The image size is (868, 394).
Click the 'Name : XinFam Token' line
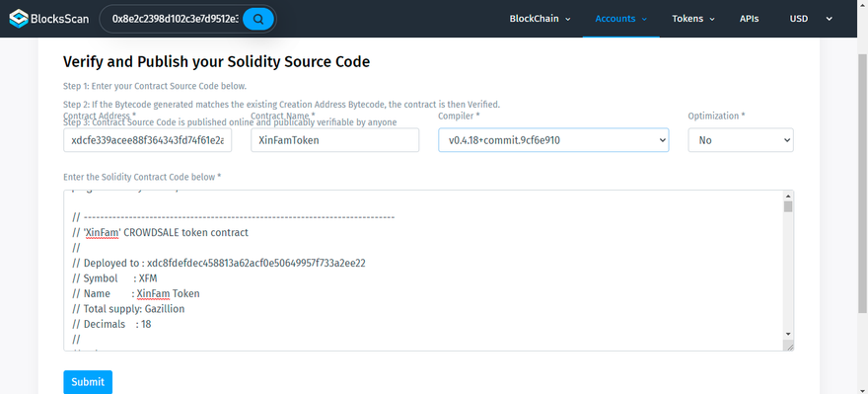coord(136,293)
